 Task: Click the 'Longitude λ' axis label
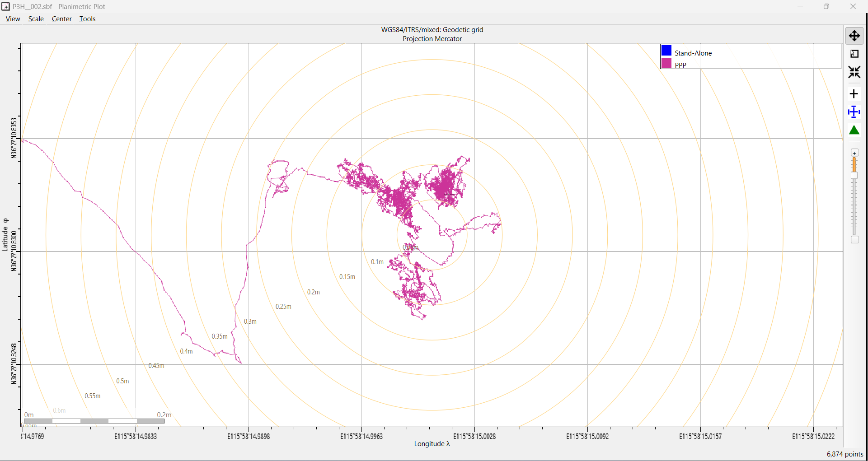tap(432, 444)
